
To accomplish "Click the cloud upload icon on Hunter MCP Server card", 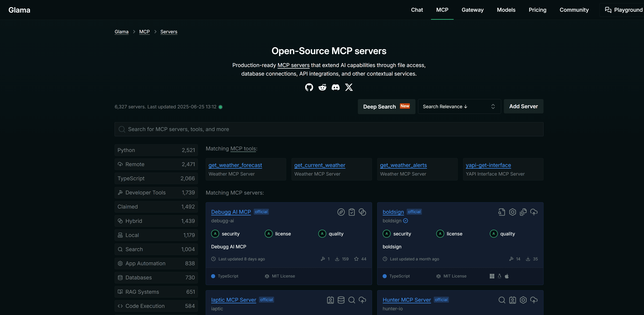I will tap(534, 300).
